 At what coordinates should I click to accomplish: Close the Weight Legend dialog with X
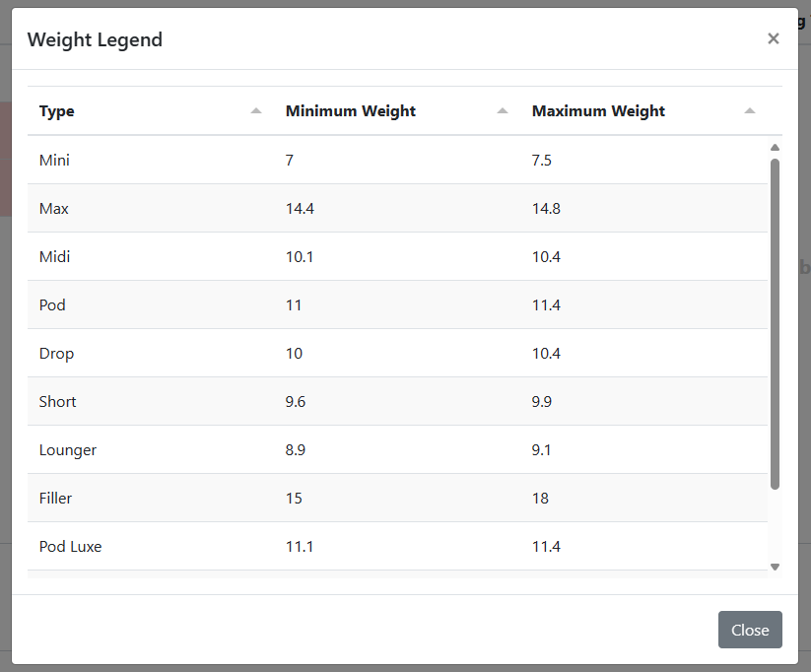pos(774,38)
